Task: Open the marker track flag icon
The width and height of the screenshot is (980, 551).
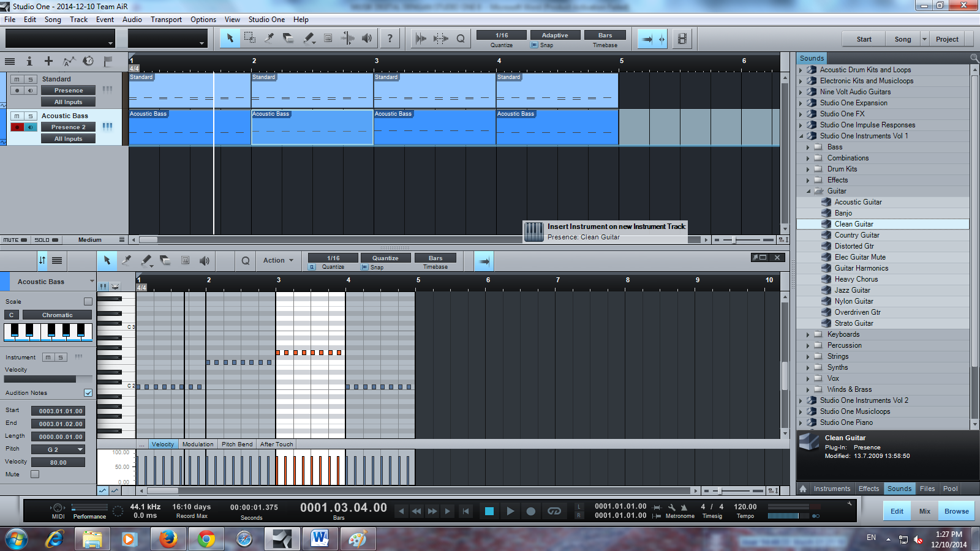Action: tap(108, 61)
